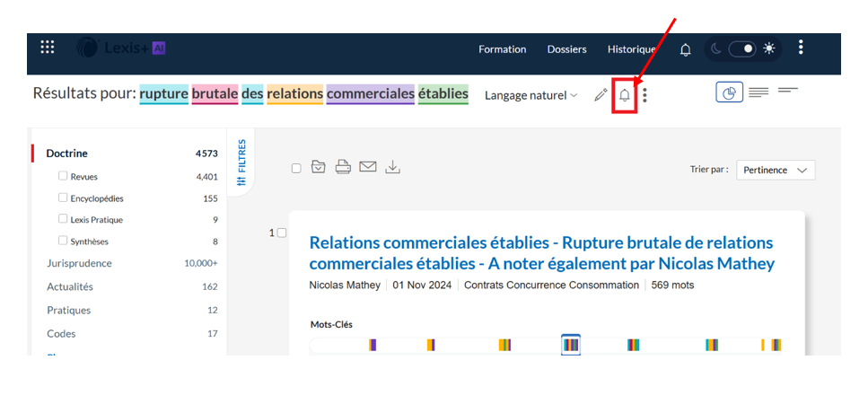Click the highlighted keyword 'brutale'

[x=215, y=94]
